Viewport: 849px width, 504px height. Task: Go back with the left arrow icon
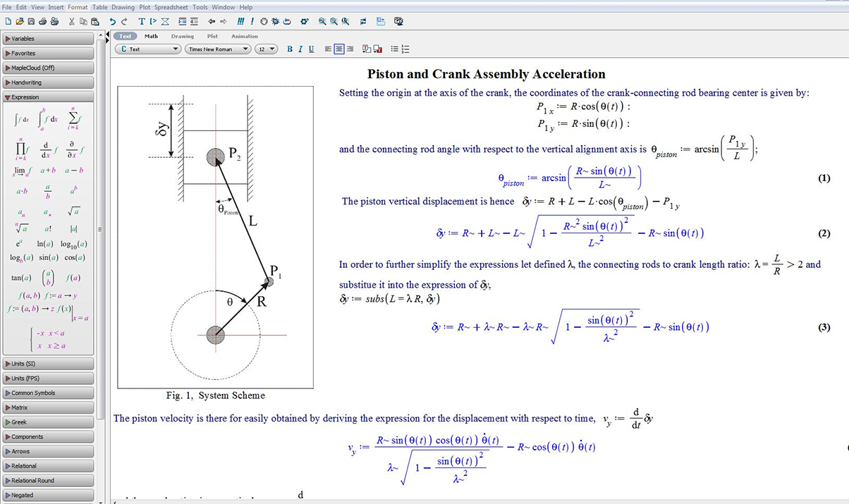point(211,22)
